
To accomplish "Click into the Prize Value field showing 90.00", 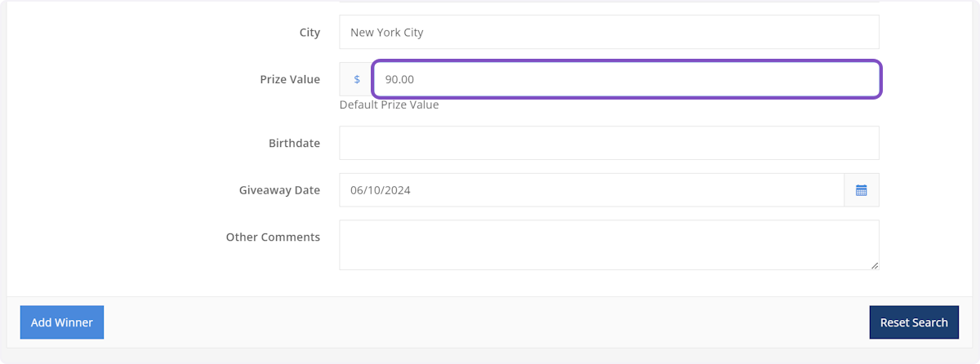I will click(x=626, y=79).
